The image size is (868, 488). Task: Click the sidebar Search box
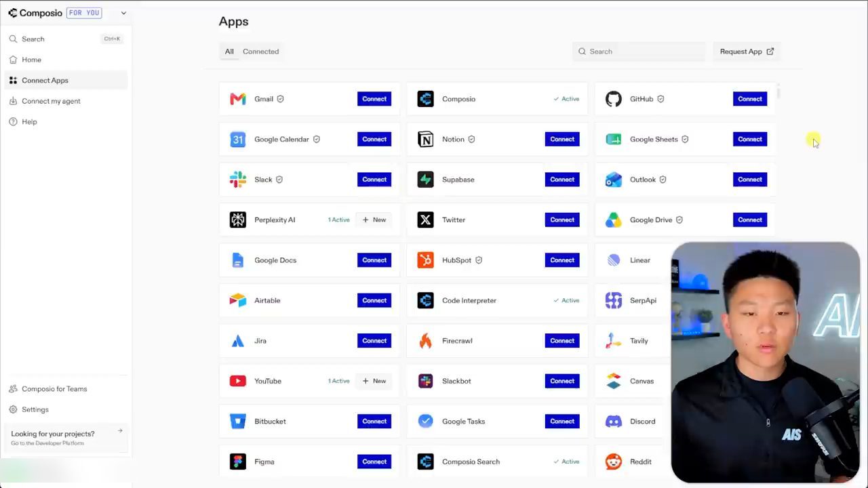click(65, 39)
